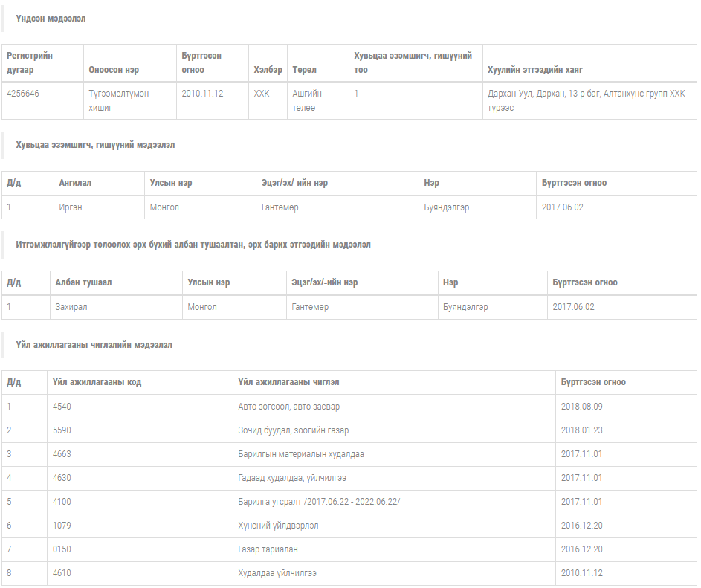Image resolution: width=701 pixels, height=588 pixels.
Task: Click the Албан тушаал column header
Action: click(x=83, y=282)
